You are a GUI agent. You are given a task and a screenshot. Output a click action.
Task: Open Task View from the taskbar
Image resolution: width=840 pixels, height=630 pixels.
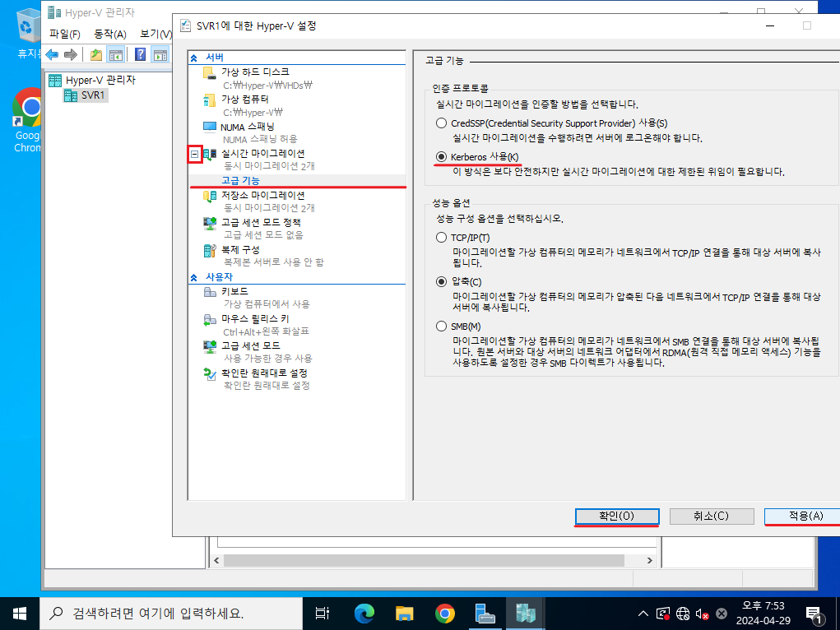(x=323, y=614)
